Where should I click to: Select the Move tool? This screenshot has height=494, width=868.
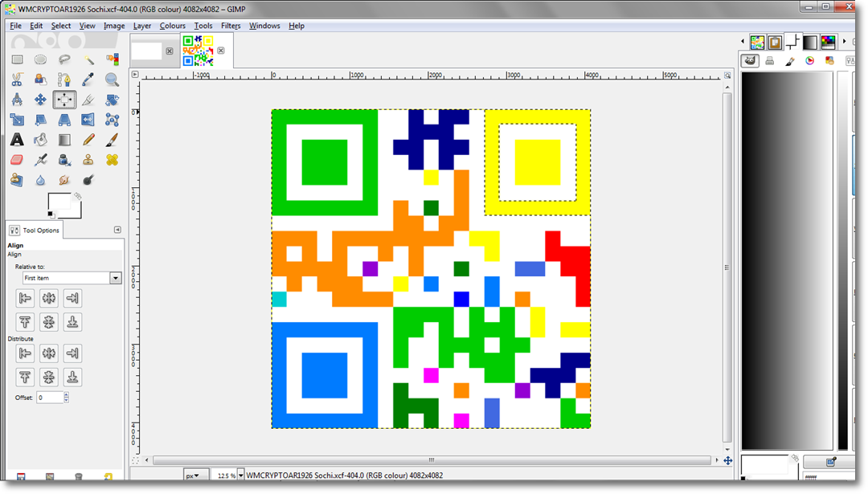(40, 100)
